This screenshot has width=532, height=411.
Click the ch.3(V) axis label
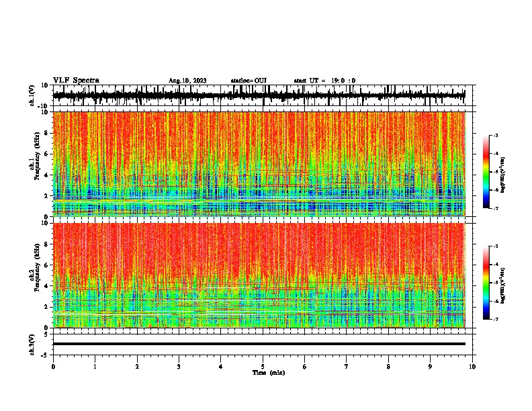[32, 345]
